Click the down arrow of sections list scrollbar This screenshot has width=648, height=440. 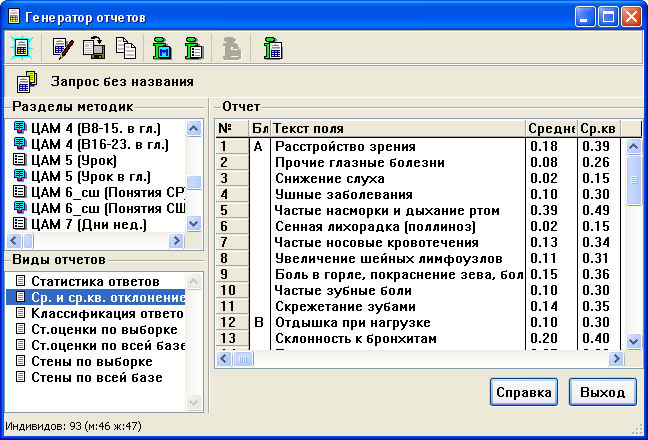pos(194,224)
